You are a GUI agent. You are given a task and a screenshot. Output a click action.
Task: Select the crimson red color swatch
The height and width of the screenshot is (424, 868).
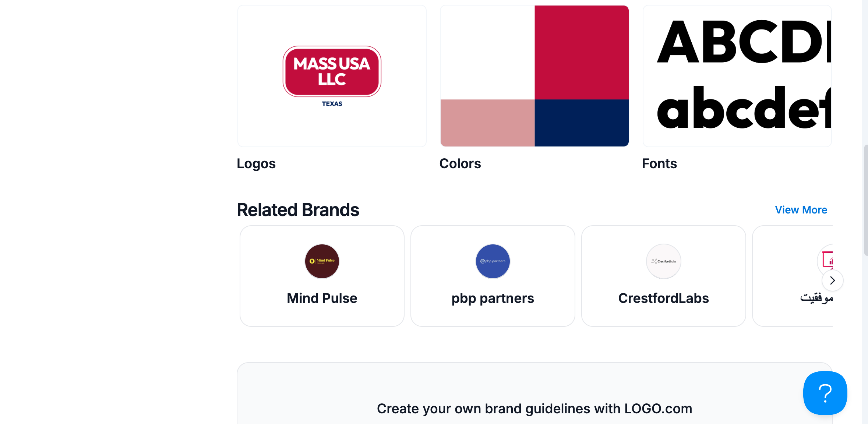582,52
